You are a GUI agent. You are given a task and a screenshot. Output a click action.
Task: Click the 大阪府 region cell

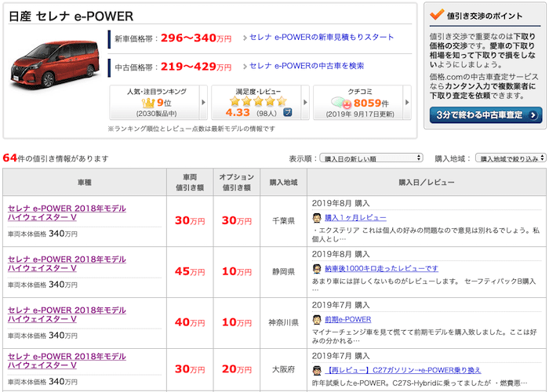click(284, 369)
